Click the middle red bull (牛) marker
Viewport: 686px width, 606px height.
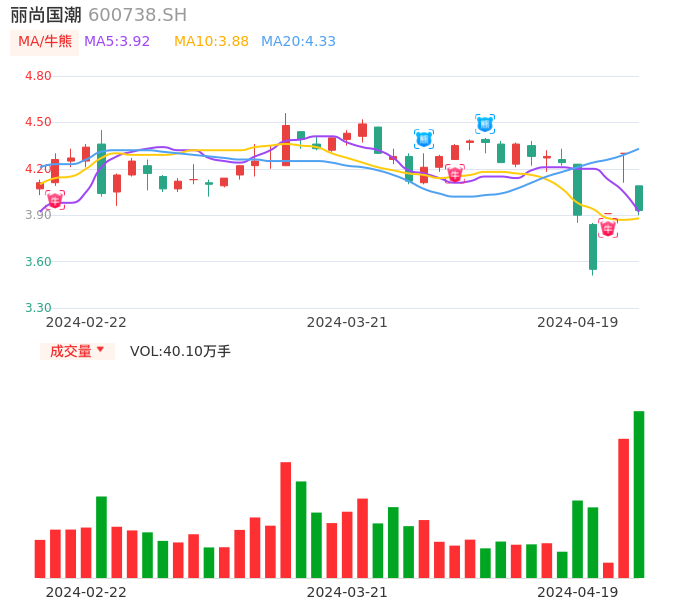pos(455,174)
